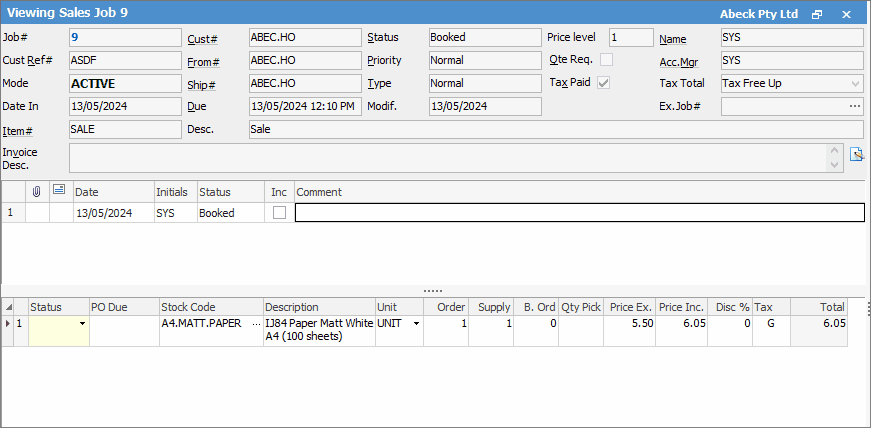Click the paperclip attachment column icon
The height and width of the screenshot is (428, 871).
(36, 191)
